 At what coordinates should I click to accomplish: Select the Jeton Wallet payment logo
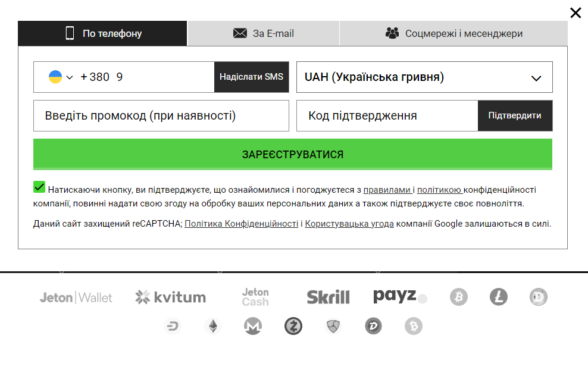click(x=76, y=297)
